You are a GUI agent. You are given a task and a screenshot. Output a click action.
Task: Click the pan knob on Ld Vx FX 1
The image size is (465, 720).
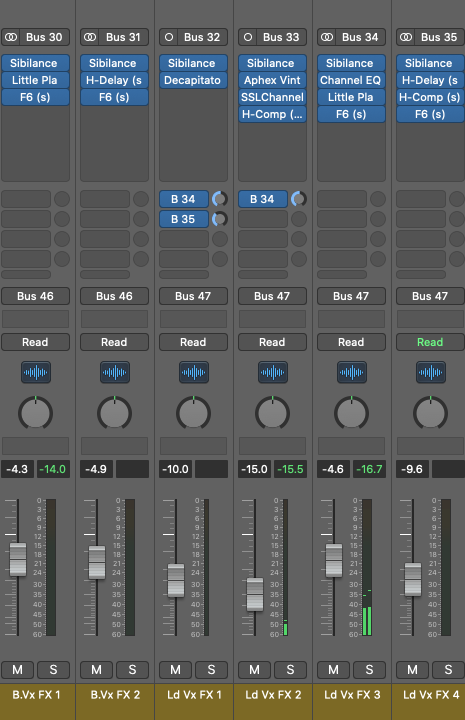(x=193, y=413)
